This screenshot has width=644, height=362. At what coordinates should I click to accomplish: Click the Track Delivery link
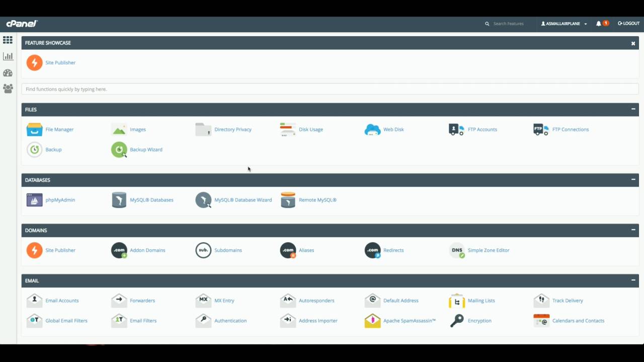pos(568,301)
